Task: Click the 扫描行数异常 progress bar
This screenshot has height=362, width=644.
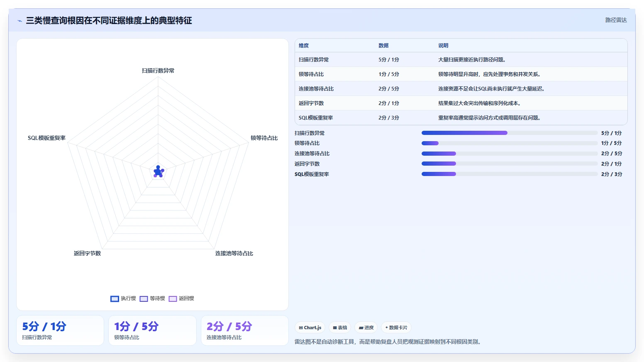Action: point(510,133)
